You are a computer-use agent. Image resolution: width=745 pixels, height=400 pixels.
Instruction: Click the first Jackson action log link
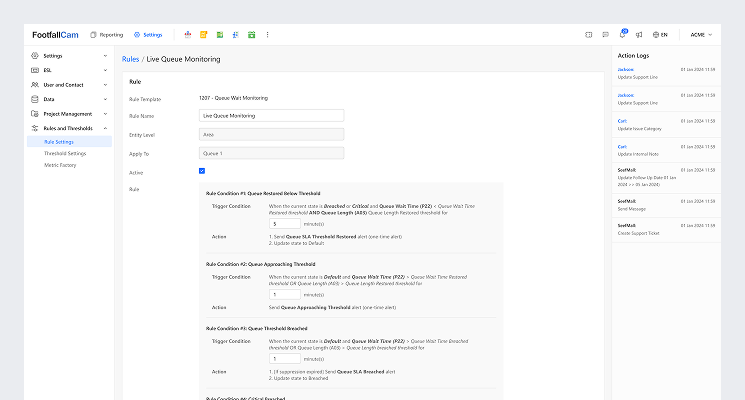(626, 68)
